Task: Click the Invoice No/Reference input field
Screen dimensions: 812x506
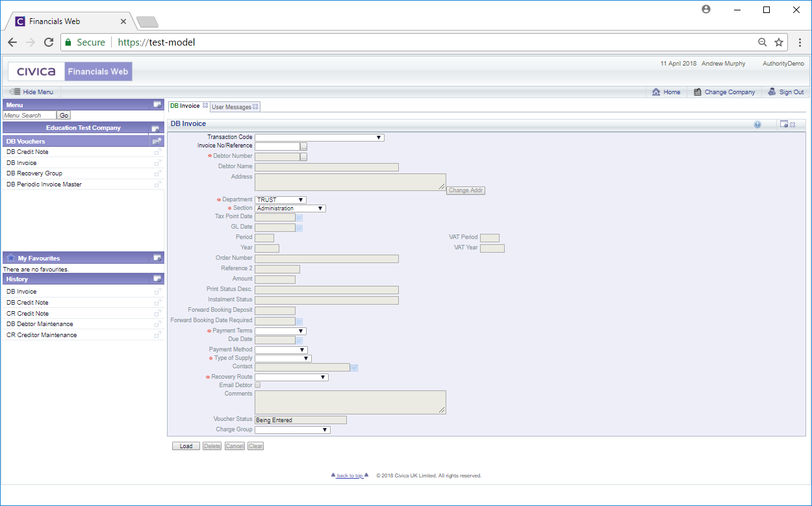Action: (x=277, y=146)
